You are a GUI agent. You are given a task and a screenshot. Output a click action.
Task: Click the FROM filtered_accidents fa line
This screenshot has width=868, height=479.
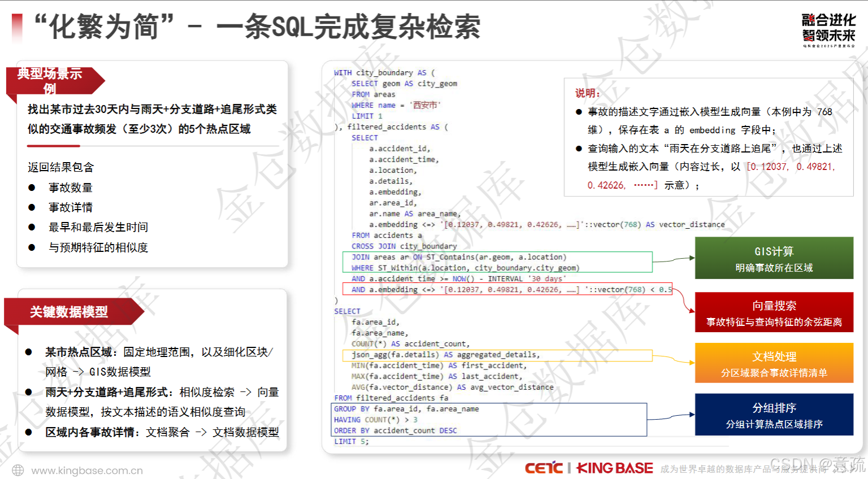click(x=391, y=398)
